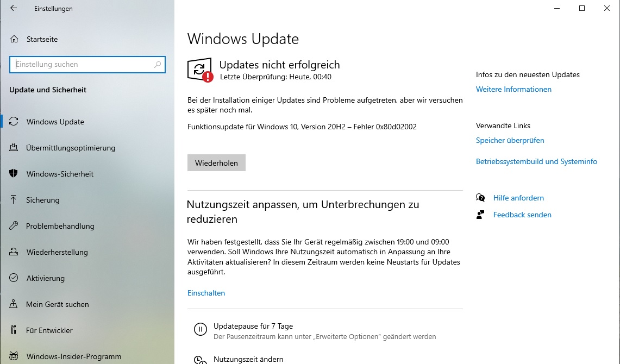Click the Feedback senden person icon
This screenshot has width=620, height=364.
480,215
